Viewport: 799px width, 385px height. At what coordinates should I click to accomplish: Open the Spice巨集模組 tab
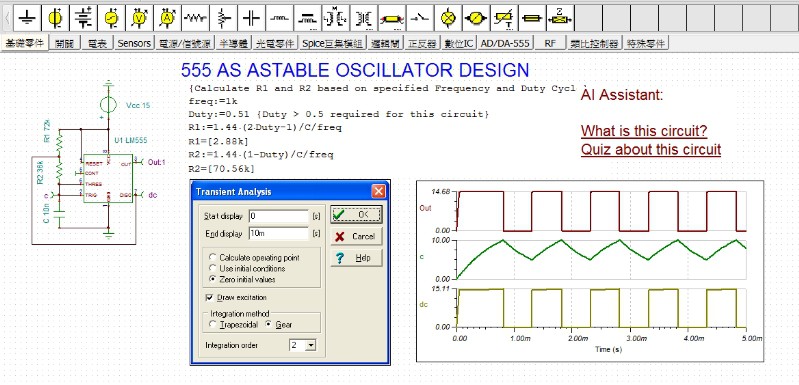point(332,43)
